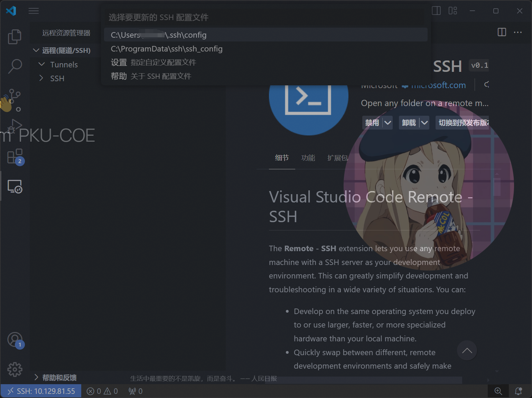
Task: Open editor More Actions ellipsis
Action: (x=518, y=32)
